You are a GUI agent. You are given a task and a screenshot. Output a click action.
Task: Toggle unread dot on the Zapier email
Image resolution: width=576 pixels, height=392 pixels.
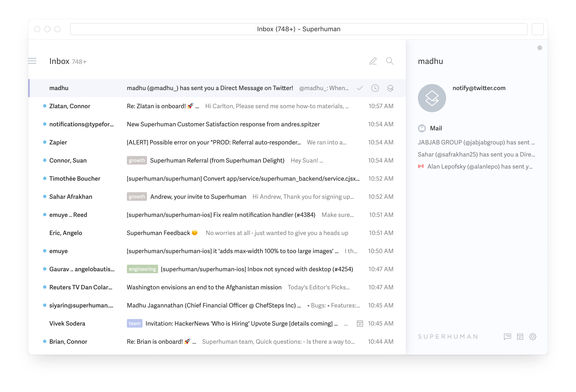click(45, 142)
